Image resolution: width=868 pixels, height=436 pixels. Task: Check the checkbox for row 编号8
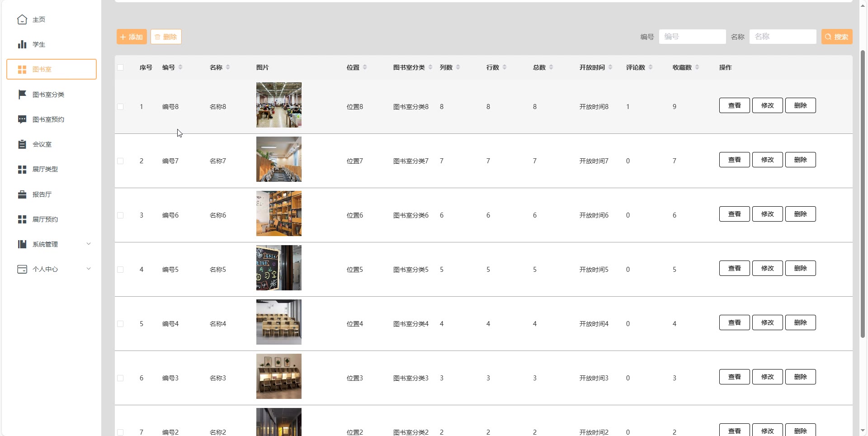(x=120, y=107)
